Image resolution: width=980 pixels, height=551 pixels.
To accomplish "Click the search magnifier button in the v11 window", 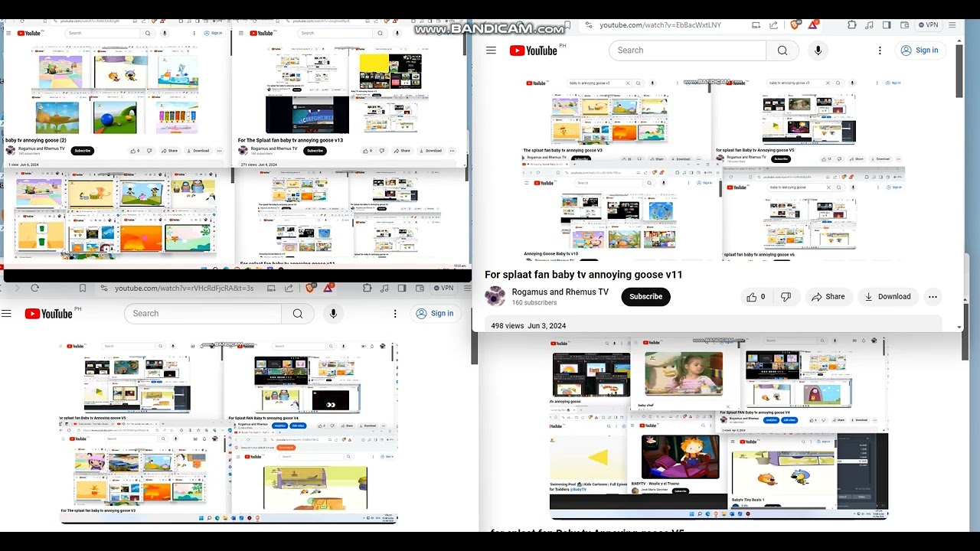I will [x=782, y=51].
